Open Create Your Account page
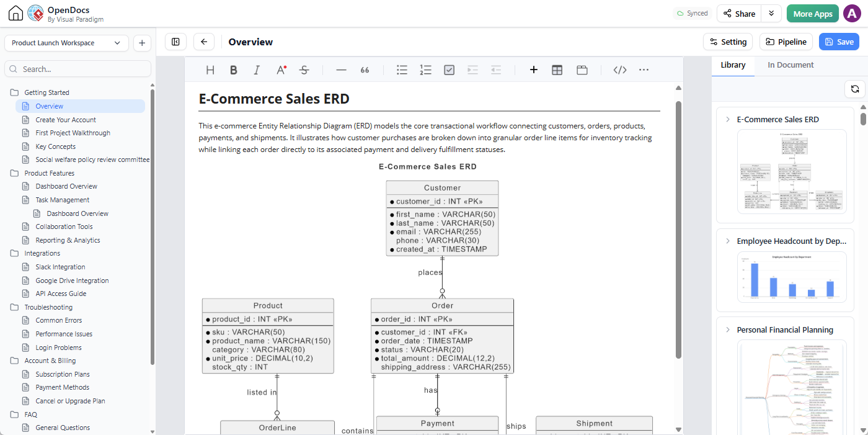Viewport: 868px width, 435px height. (x=66, y=120)
